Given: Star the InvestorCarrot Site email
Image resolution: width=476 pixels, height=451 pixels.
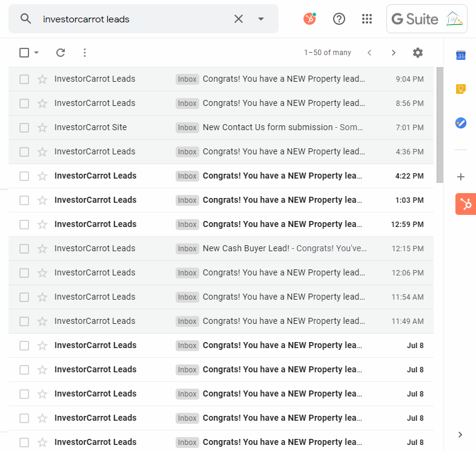Looking at the screenshot, I should (42, 128).
